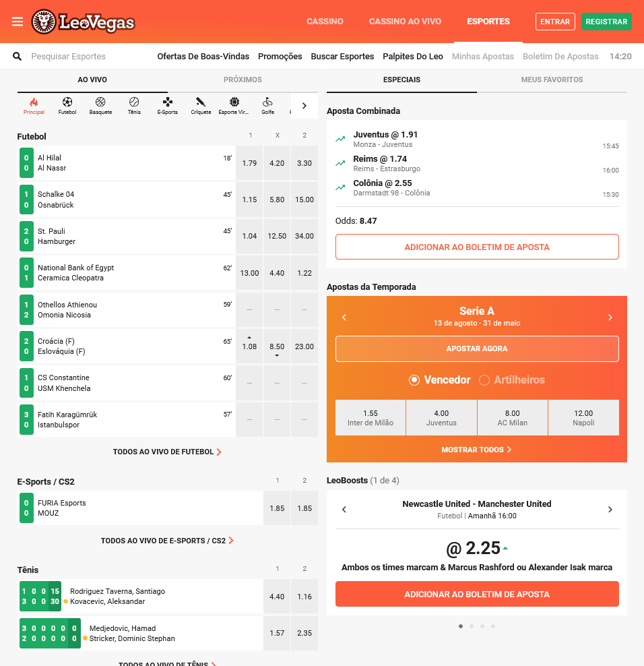Add LeoBoost 2.25 to betting slip
644x666 pixels.
[477, 594]
